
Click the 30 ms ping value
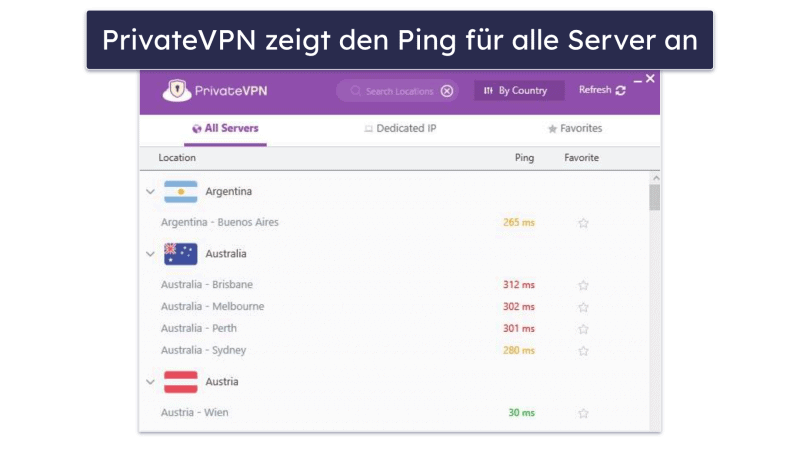[521, 413]
